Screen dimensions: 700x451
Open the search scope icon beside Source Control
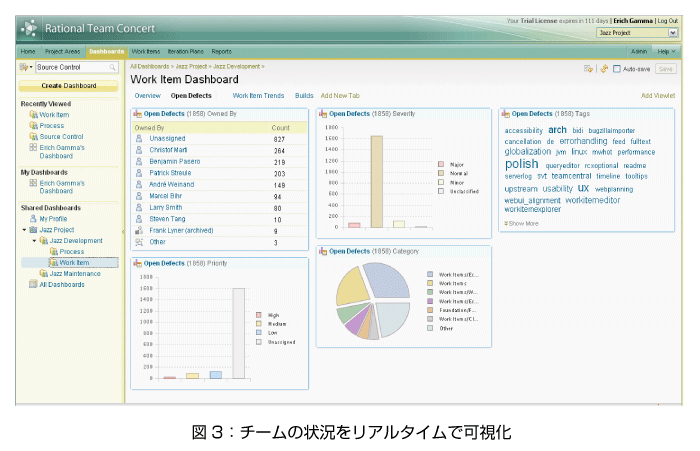click(23, 67)
